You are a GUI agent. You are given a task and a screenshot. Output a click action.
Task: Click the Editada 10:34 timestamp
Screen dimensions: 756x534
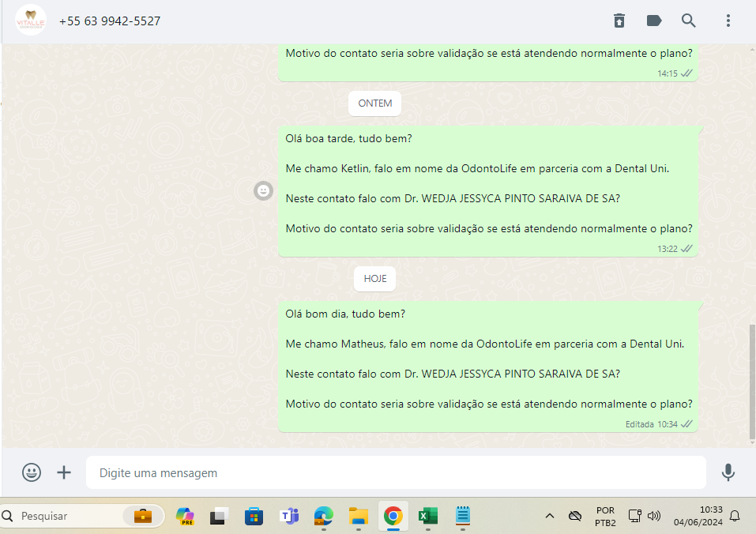tap(652, 425)
